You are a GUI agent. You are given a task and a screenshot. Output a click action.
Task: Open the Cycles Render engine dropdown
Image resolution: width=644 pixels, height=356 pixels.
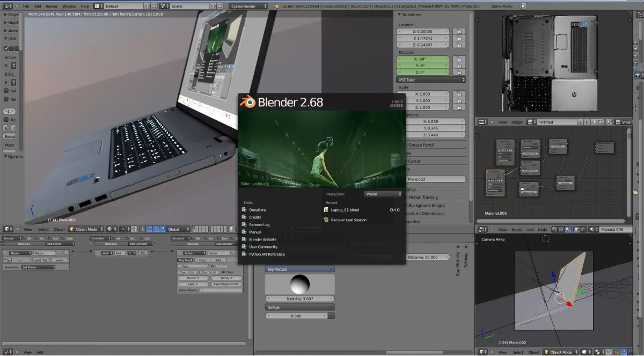(248, 6)
